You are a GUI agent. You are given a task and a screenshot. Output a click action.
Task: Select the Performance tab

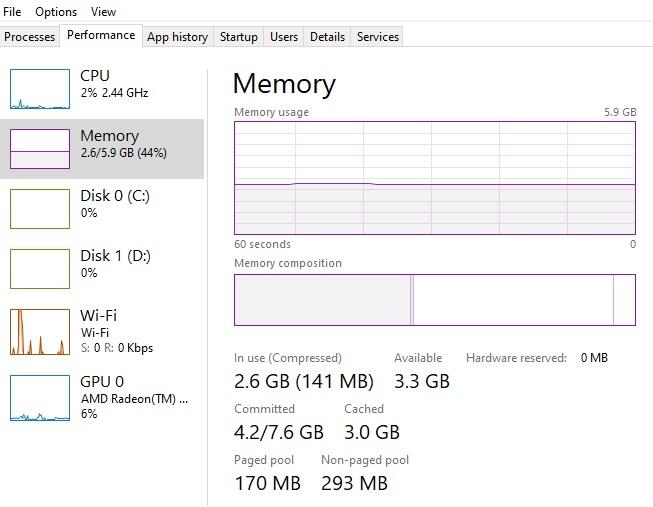pos(101,35)
